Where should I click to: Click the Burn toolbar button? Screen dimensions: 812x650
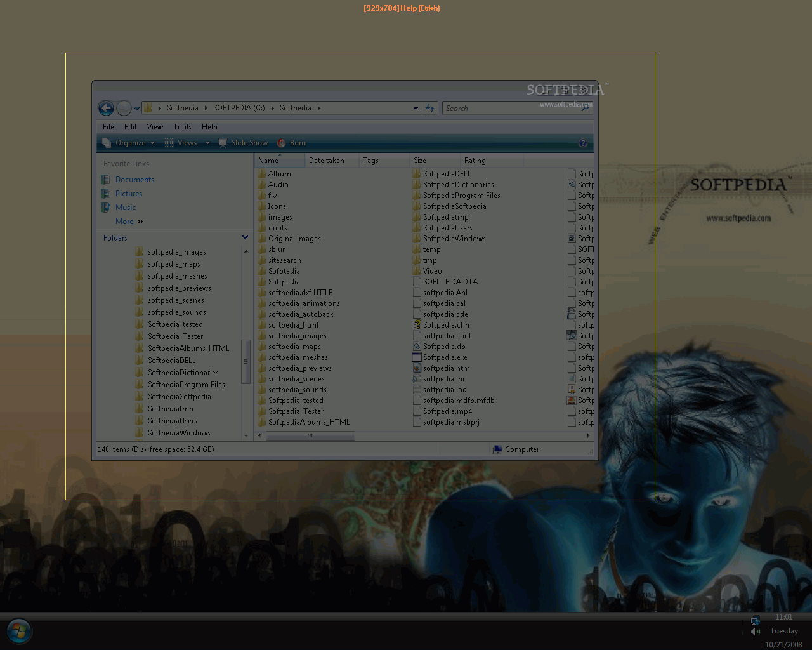click(292, 143)
